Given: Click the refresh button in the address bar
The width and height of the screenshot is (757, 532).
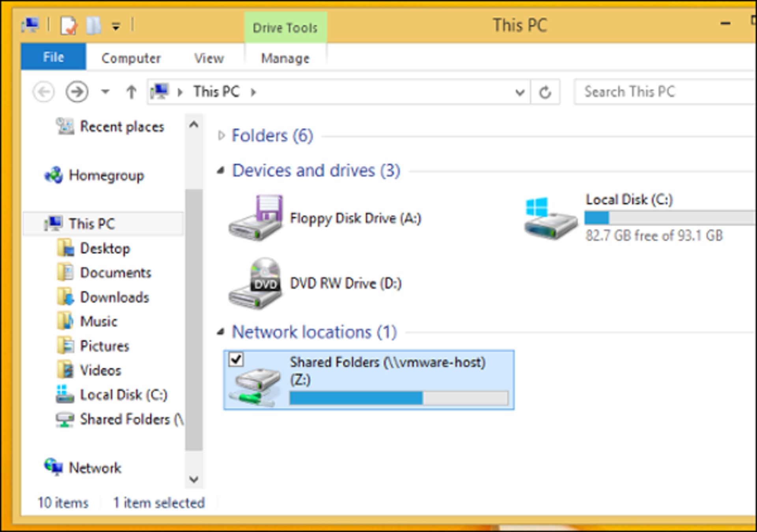Looking at the screenshot, I should coord(545,92).
